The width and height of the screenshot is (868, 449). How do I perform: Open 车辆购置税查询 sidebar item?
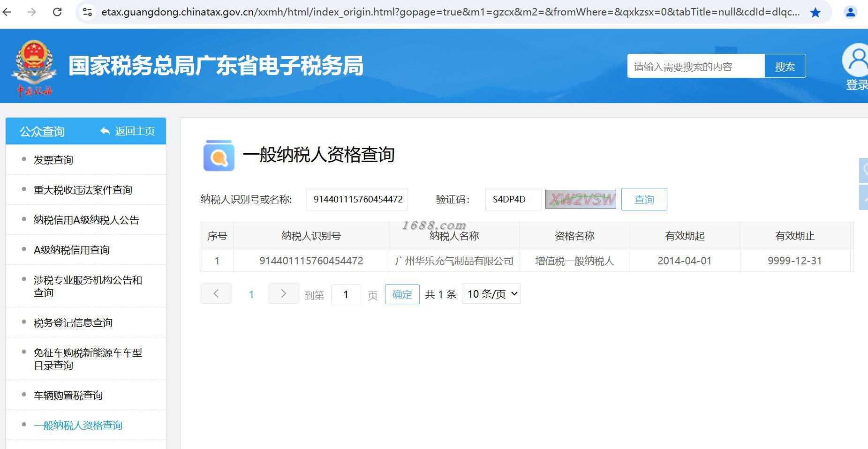coord(68,395)
